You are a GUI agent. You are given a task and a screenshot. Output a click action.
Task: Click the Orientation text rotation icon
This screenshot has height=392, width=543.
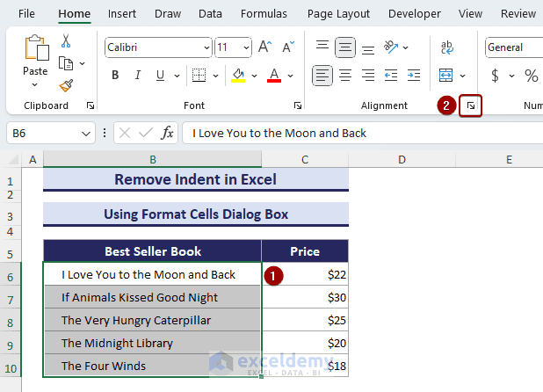[391, 47]
